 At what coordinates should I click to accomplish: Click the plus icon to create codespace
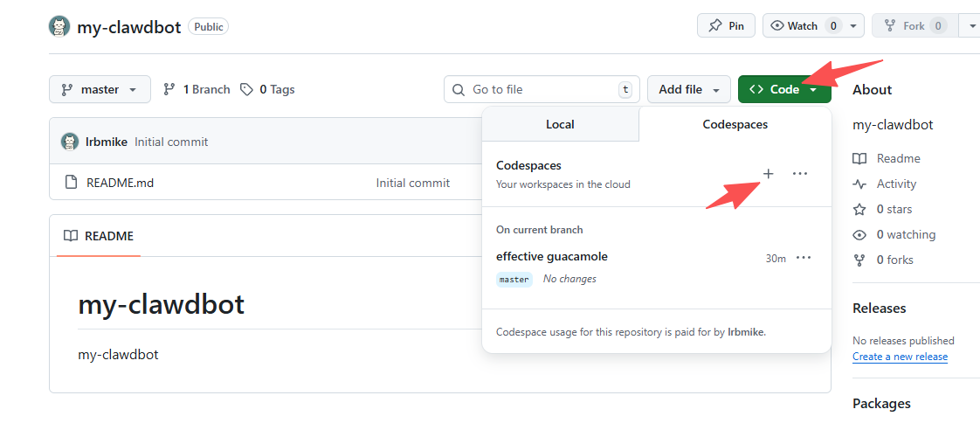point(769,173)
